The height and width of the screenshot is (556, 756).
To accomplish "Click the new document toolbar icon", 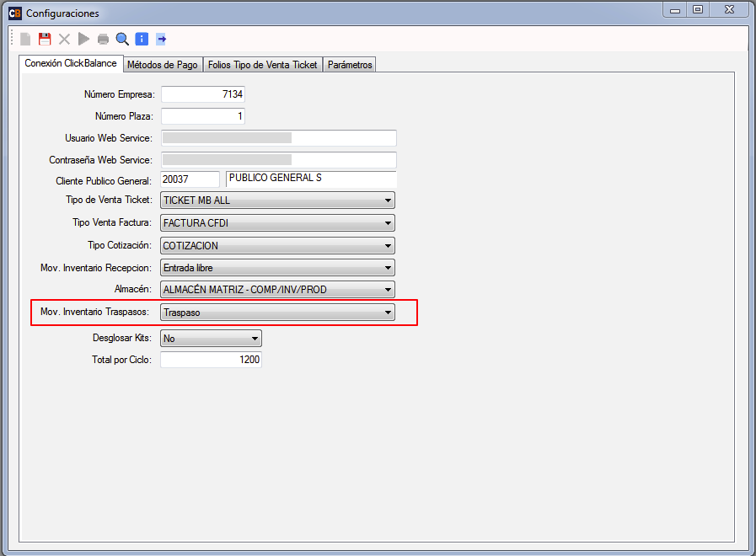I will (x=26, y=39).
